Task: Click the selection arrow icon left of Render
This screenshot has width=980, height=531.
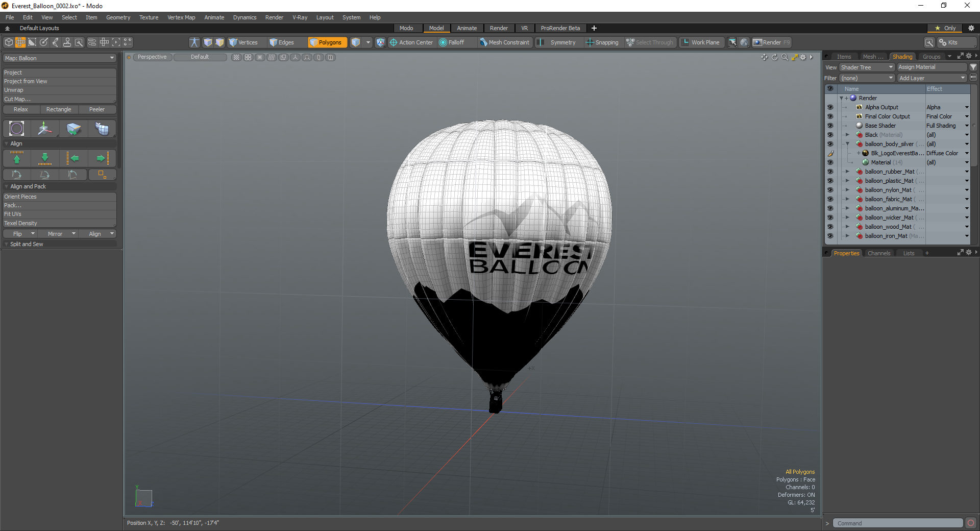Action: point(732,42)
